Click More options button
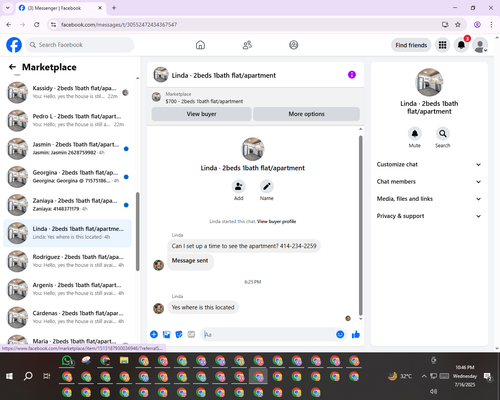The height and width of the screenshot is (400, 500). (x=306, y=114)
